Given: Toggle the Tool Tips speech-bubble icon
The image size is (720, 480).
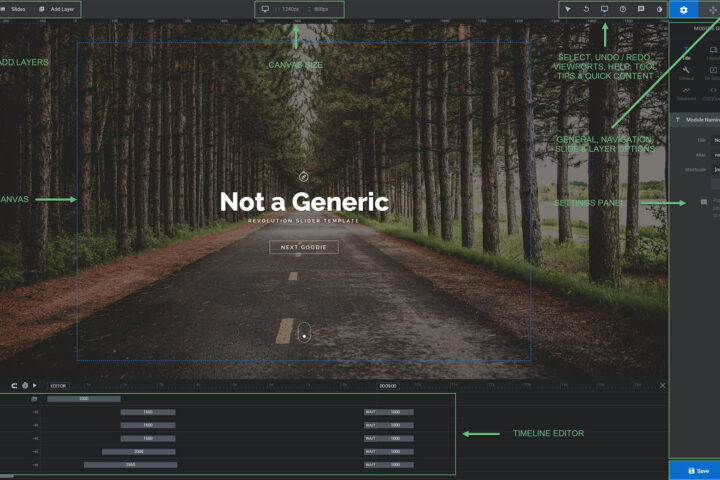Looking at the screenshot, I should click(x=641, y=9).
